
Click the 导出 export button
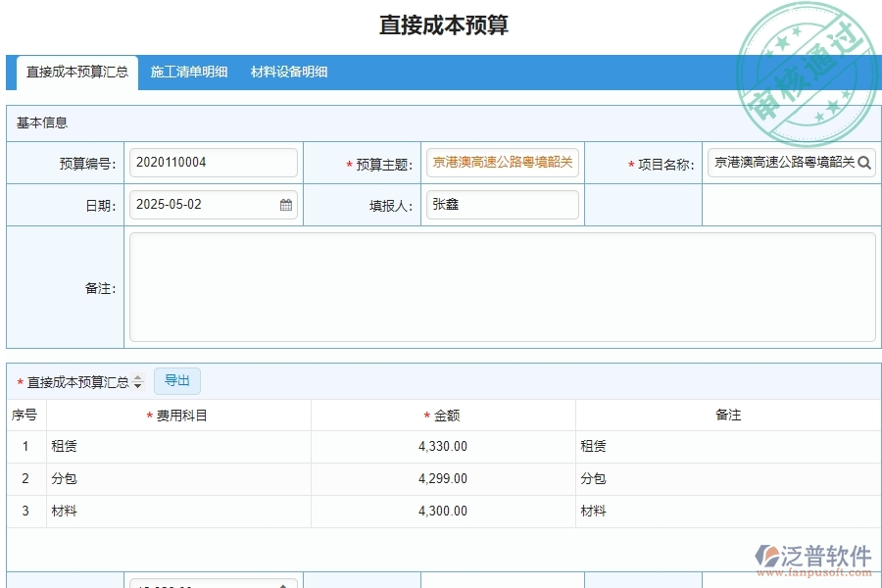(177, 381)
